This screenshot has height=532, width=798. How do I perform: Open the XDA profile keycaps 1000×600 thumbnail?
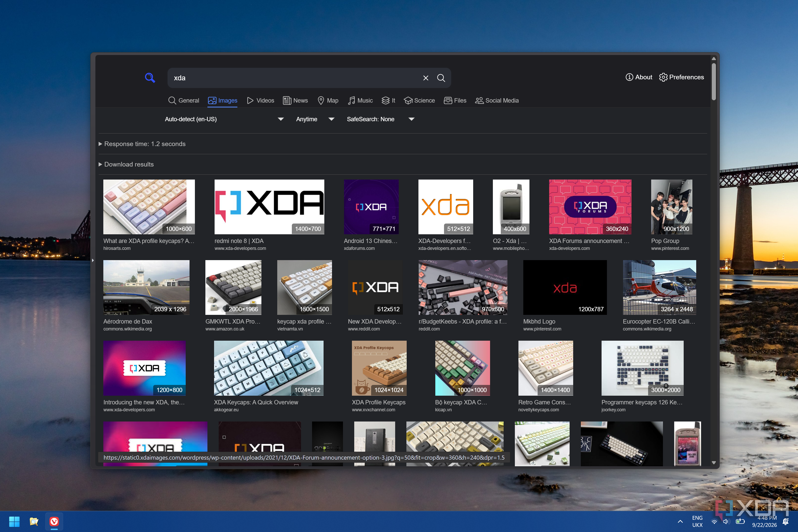click(x=149, y=207)
